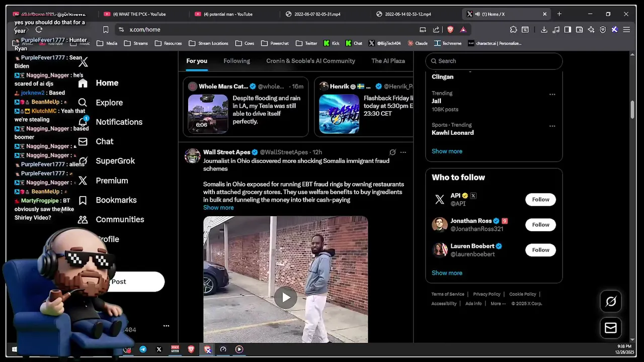
Task: Switch to the For you tab
Action: [x=197, y=61]
